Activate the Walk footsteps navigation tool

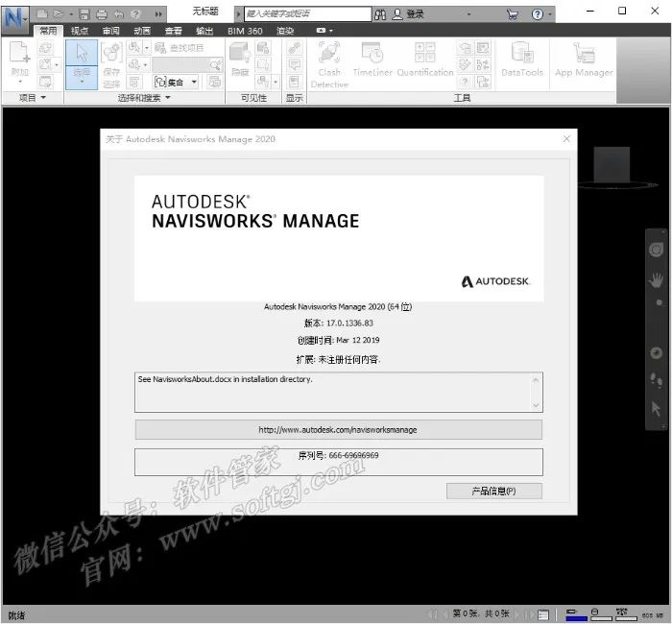coord(657,379)
